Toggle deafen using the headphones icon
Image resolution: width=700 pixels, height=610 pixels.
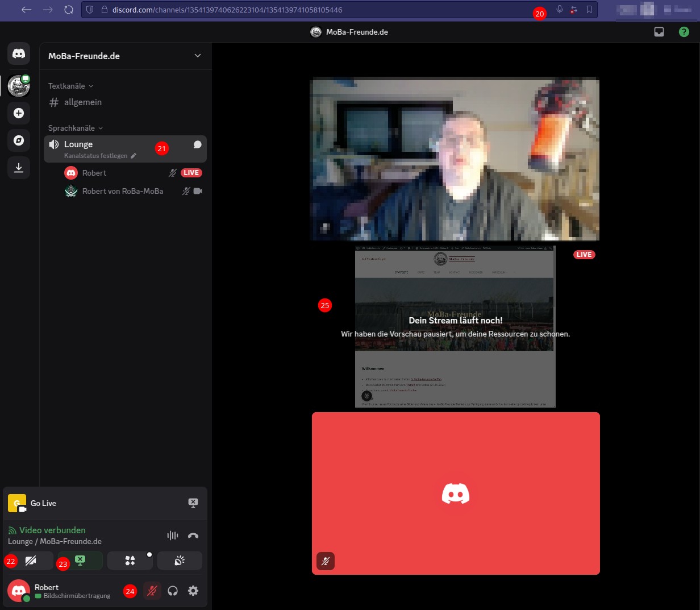point(173,591)
